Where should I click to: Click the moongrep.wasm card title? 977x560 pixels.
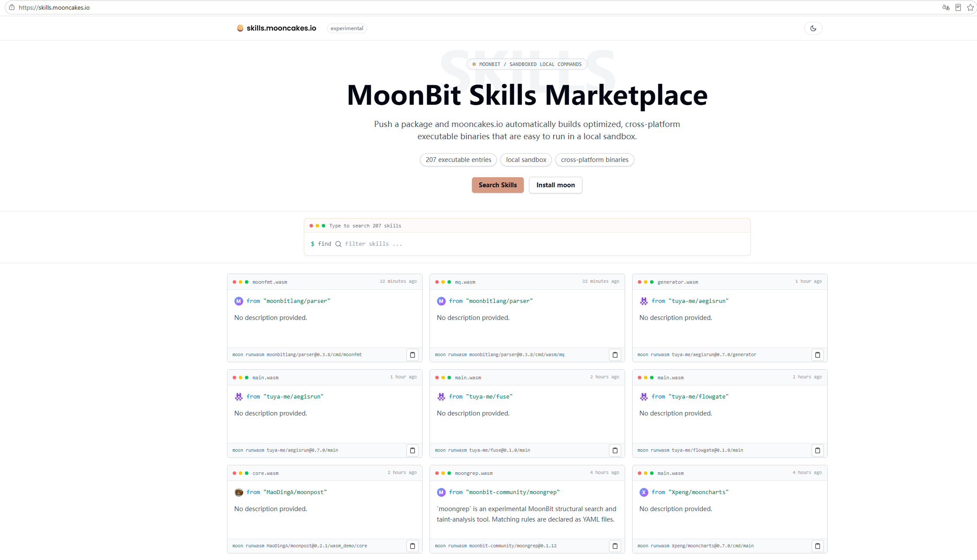tap(474, 473)
